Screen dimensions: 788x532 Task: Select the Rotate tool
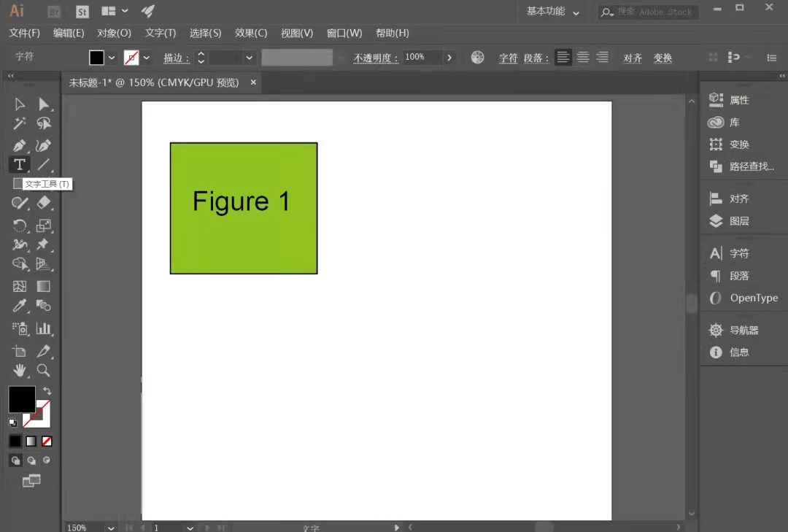click(x=20, y=225)
